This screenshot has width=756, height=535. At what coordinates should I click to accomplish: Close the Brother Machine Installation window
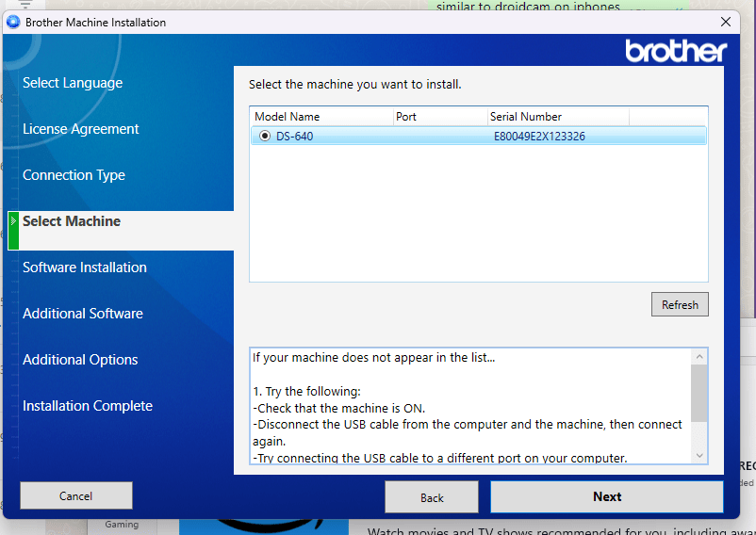(x=726, y=22)
